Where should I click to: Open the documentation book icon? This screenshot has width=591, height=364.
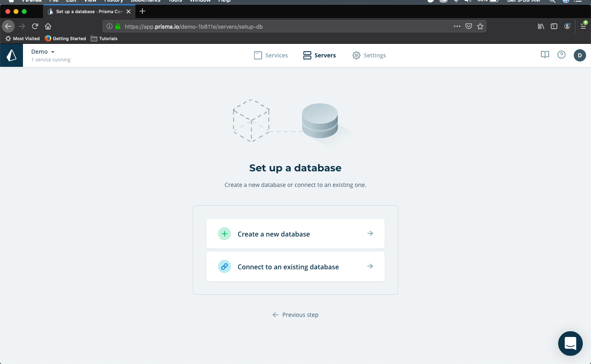tap(545, 55)
